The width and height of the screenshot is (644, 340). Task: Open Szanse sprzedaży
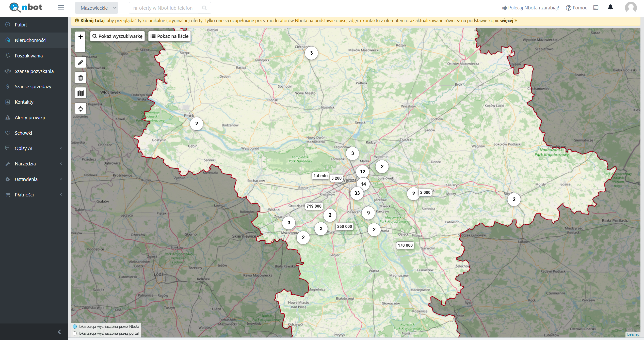click(34, 86)
